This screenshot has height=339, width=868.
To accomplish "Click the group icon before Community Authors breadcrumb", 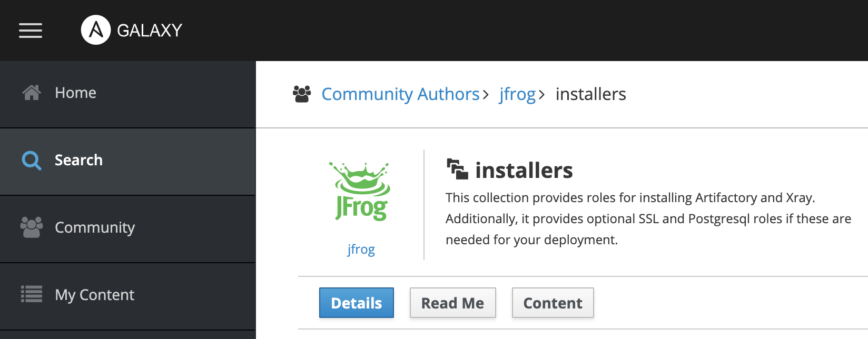I will (x=301, y=94).
